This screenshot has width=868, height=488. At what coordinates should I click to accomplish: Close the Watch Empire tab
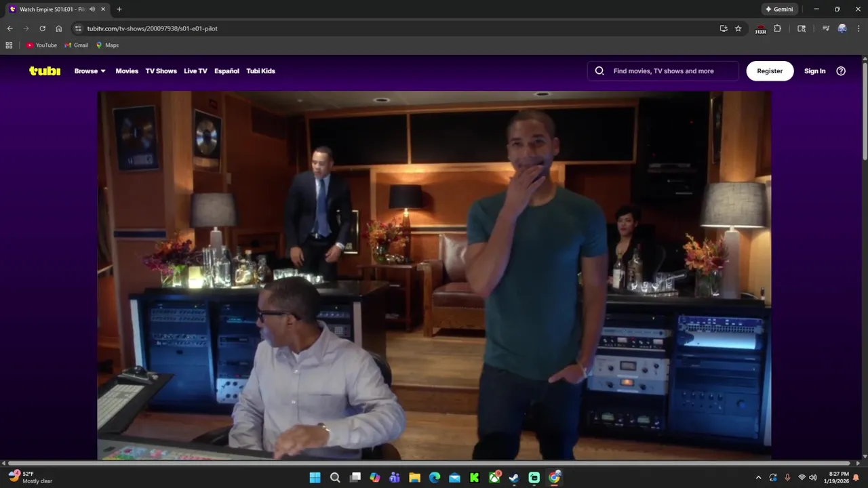coord(103,9)
